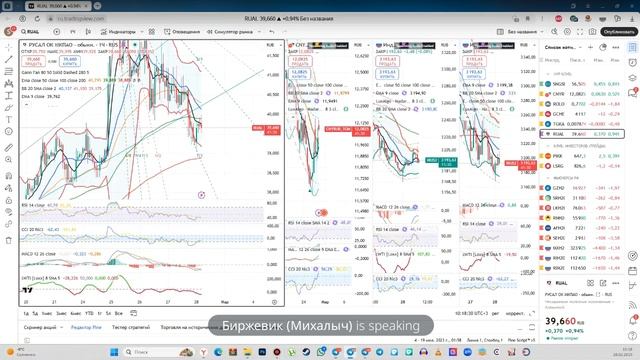Open the stock screener tab
This screenshot has width=640, height=360.
click(40, 327)
